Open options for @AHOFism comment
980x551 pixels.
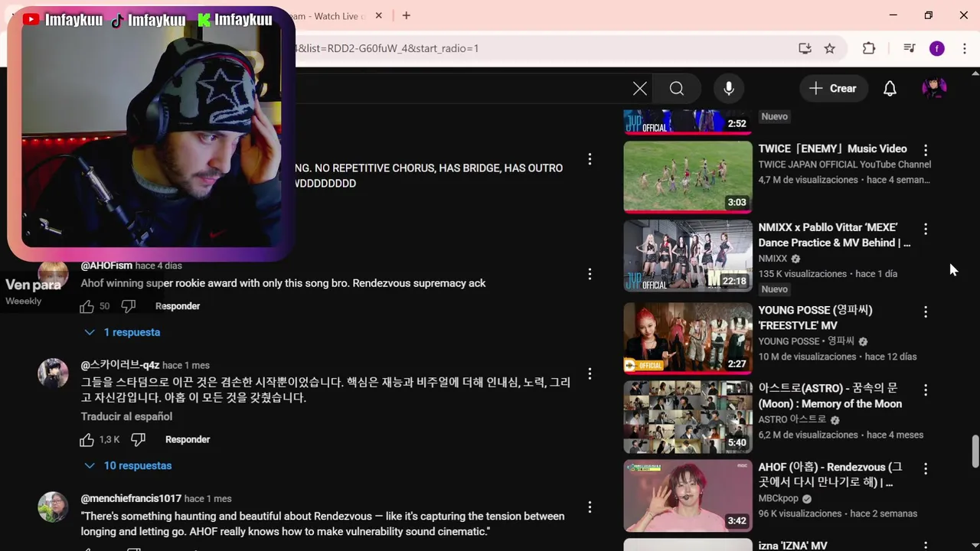pyautogui.click(x=590, y=274)
